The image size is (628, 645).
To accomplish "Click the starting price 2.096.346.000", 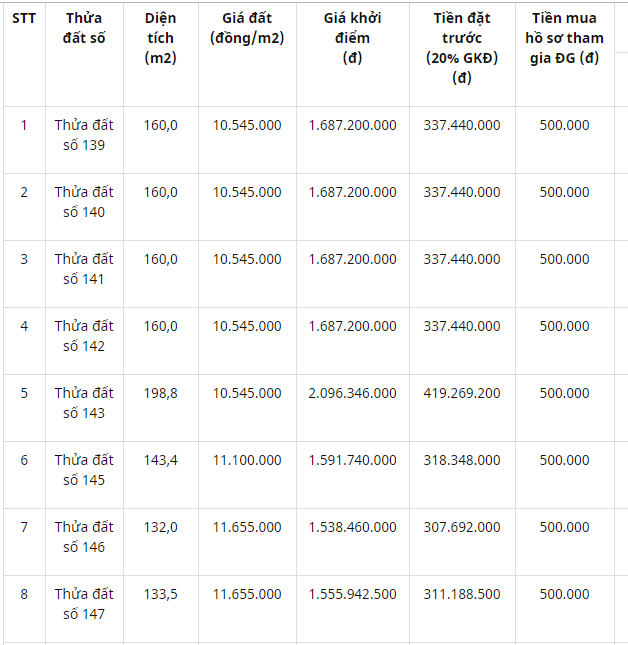I will [x=352, y=393].
